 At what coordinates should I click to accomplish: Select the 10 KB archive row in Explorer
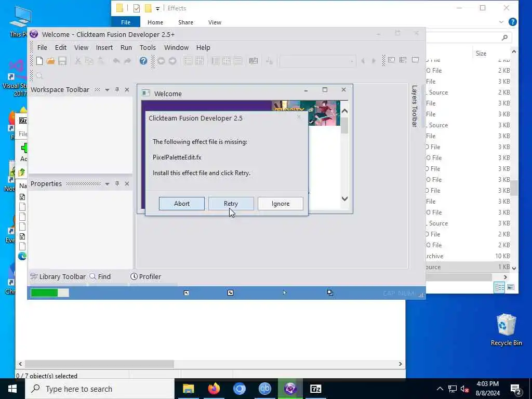click(x=468, y=256)
